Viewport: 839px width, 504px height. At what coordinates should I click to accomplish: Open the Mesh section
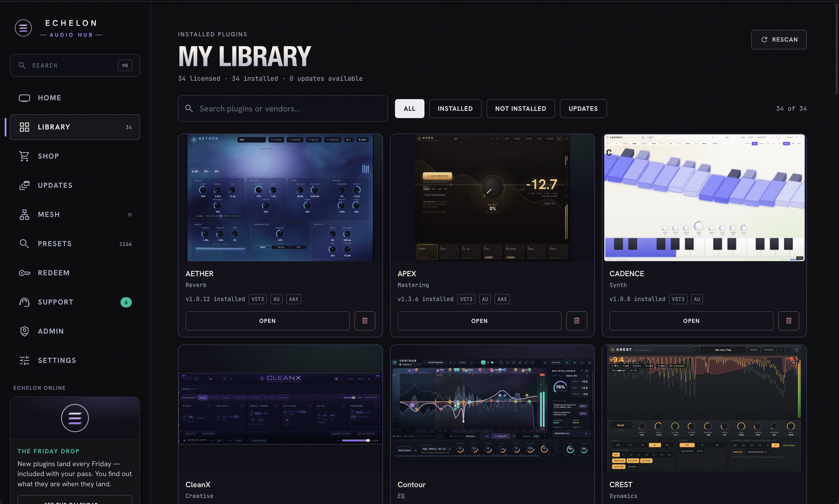tap(75, 215)
